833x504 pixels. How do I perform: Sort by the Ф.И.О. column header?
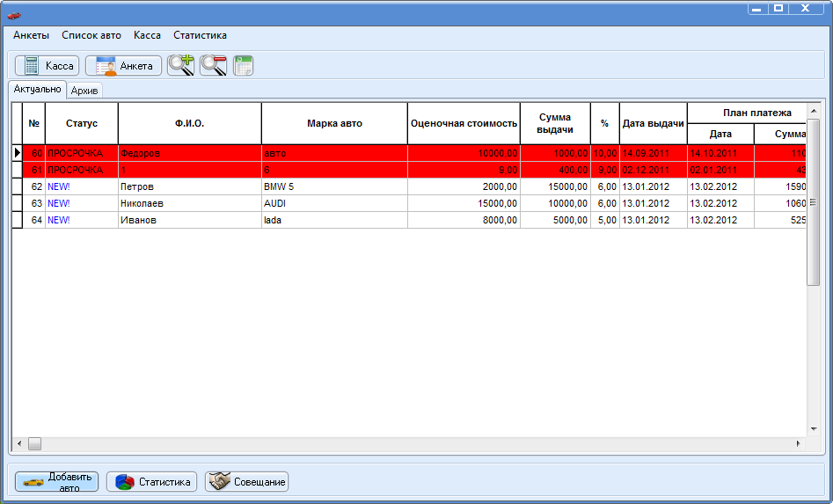click(x=189, y=123)
